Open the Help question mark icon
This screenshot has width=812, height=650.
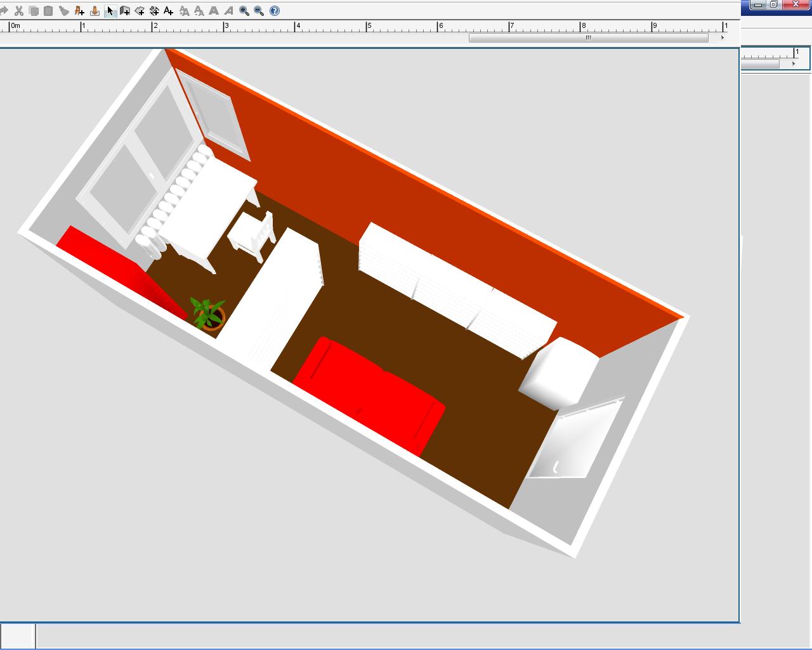click(275, 11)
